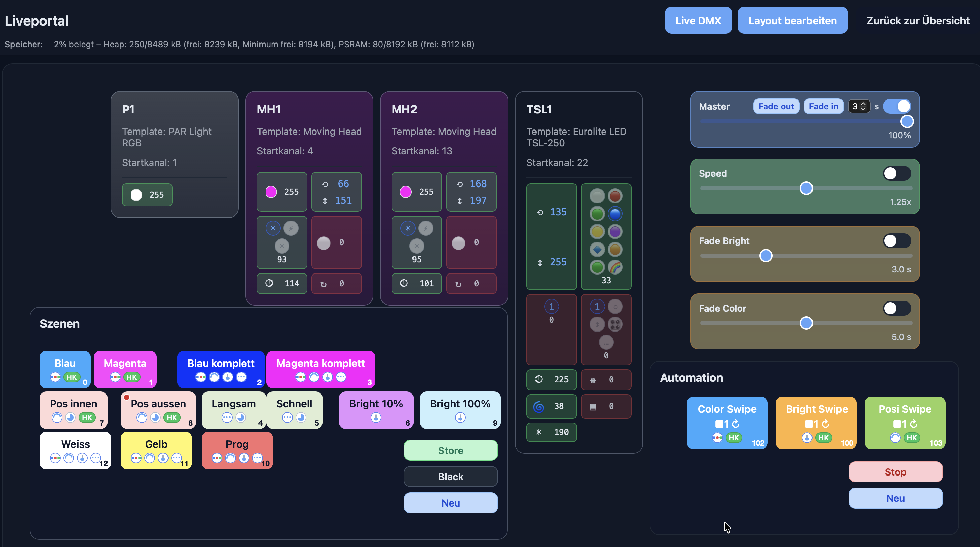This screenshot has width=980, height=547.
Task: Start the Posi Swipe automation
Action: click(x=905, y=423)
